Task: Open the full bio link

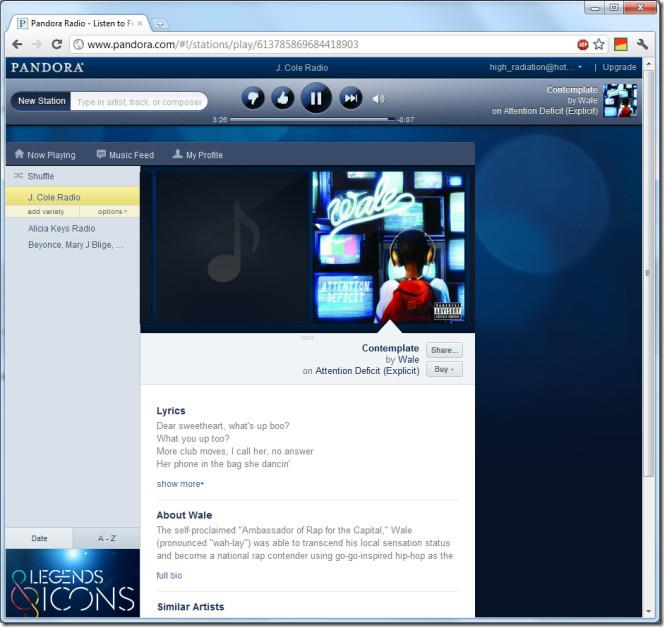Action: 169,576
